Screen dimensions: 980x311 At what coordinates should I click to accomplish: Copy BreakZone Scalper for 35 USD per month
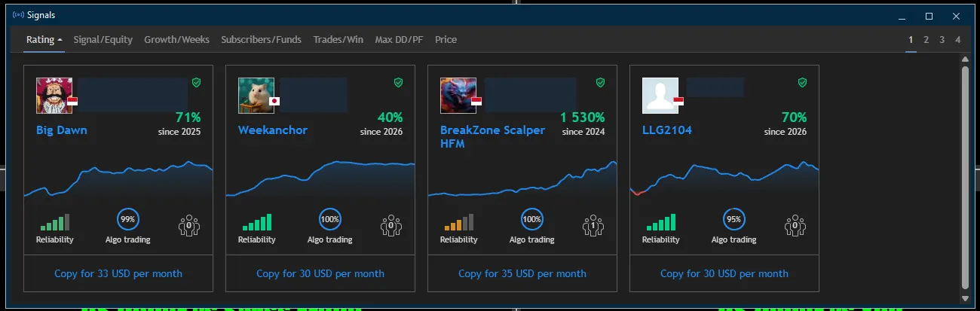click(x=522, y=273)
